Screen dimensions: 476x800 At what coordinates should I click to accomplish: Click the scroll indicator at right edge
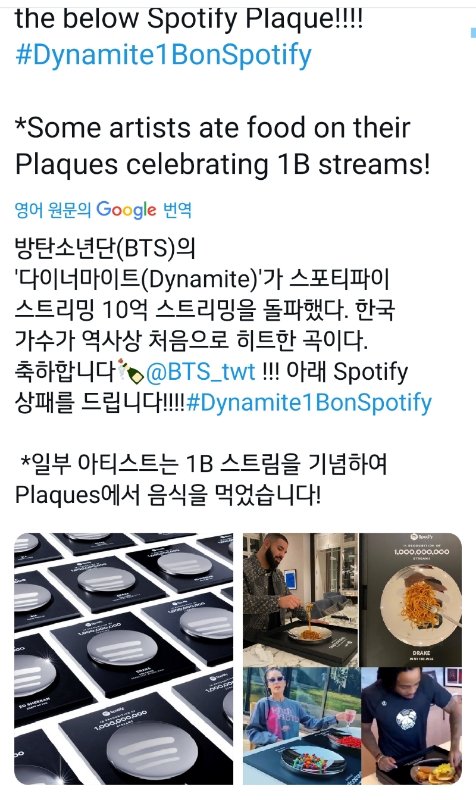tap(473, 33)
